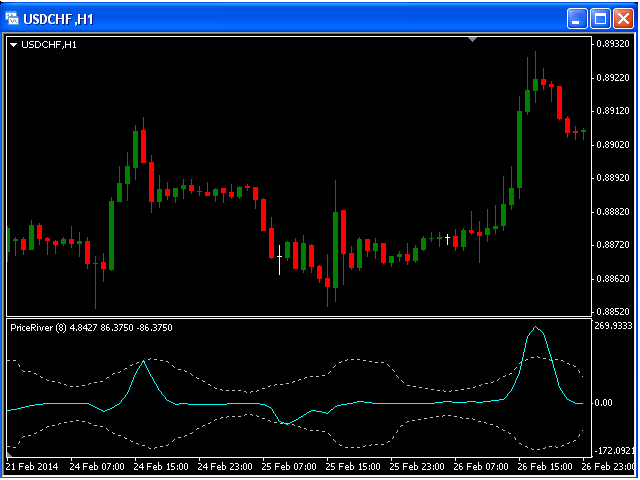Close the USDCHF,H1 chart window
The height and width of the screenshot is (480, 640).
623,19
